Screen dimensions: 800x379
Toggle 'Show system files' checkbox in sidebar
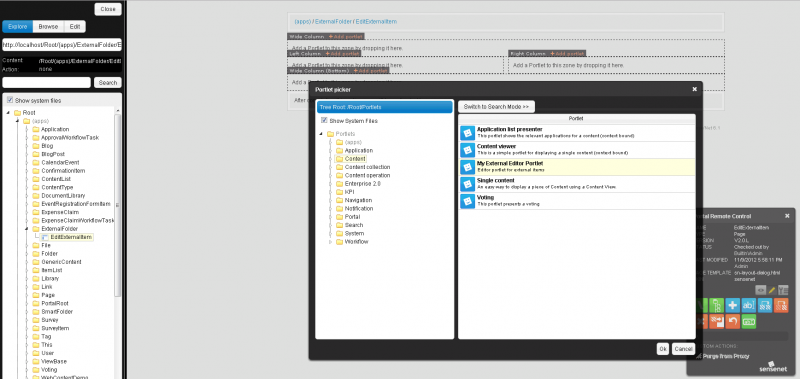click(10, 100)
